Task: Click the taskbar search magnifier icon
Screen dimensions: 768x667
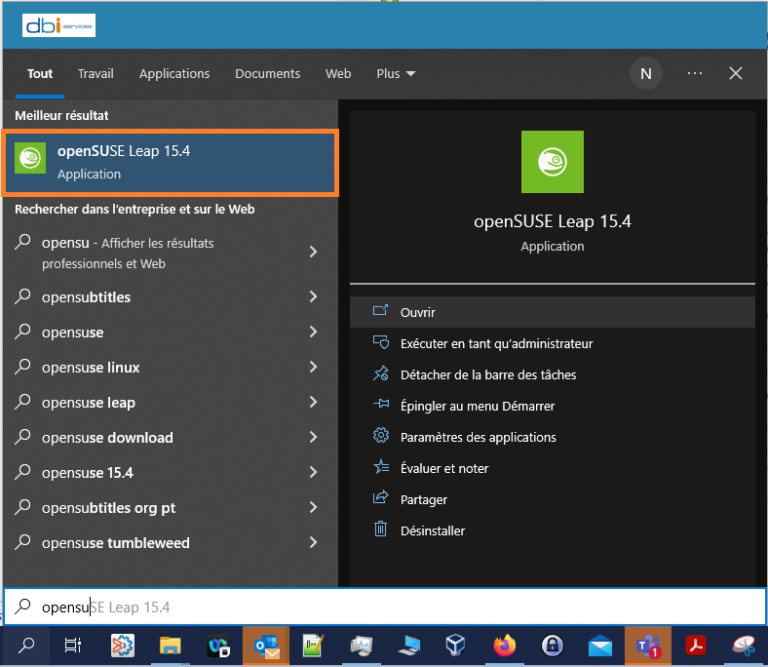Action: pyautogui.click(x=26, y=645)
